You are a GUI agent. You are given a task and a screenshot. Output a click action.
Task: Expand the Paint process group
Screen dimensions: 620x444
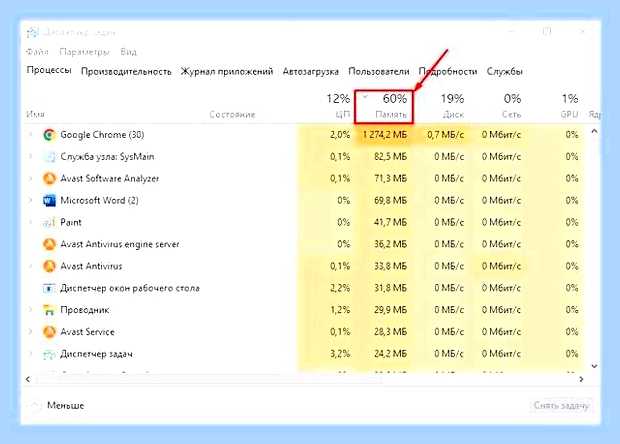pos(31,223)
